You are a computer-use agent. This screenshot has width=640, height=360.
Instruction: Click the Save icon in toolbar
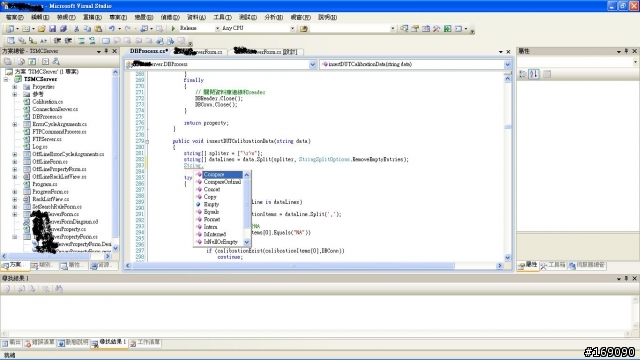pos(52,29)
